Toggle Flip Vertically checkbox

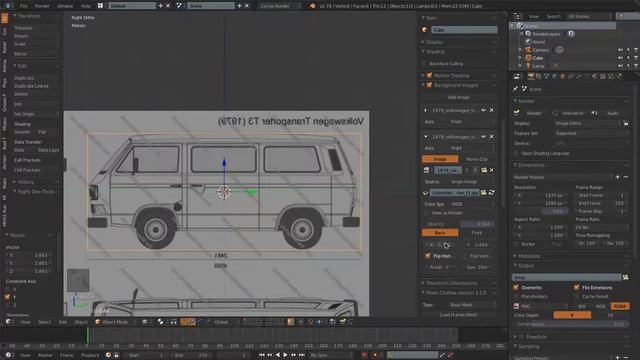click(465, 256)
